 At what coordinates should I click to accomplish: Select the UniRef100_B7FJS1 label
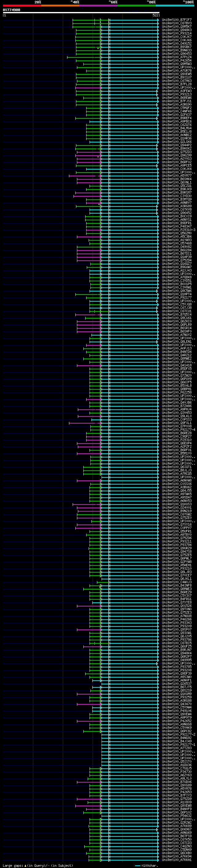click(x=176, y=101)
